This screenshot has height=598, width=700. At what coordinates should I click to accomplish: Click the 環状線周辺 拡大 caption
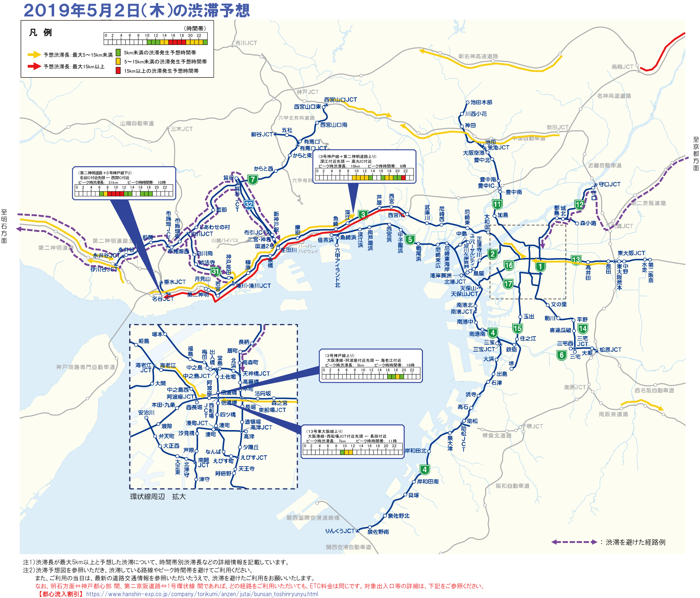pos(158,496)
